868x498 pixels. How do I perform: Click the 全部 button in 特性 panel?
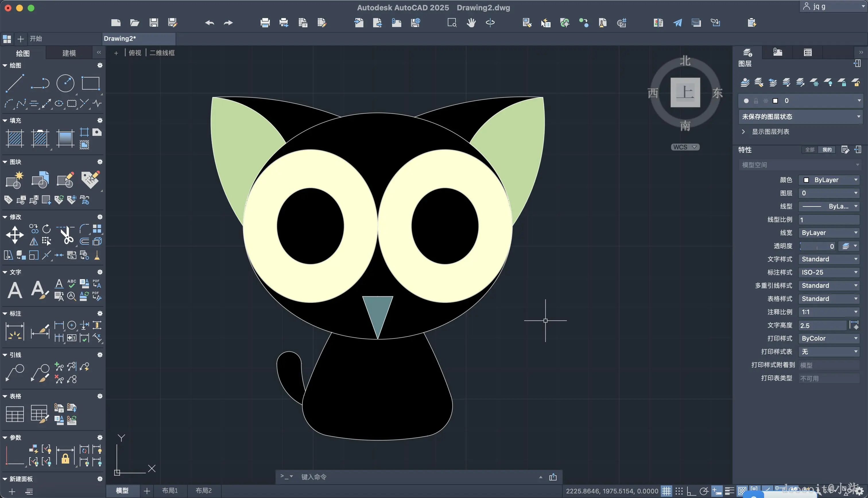(x=809, y=150)
